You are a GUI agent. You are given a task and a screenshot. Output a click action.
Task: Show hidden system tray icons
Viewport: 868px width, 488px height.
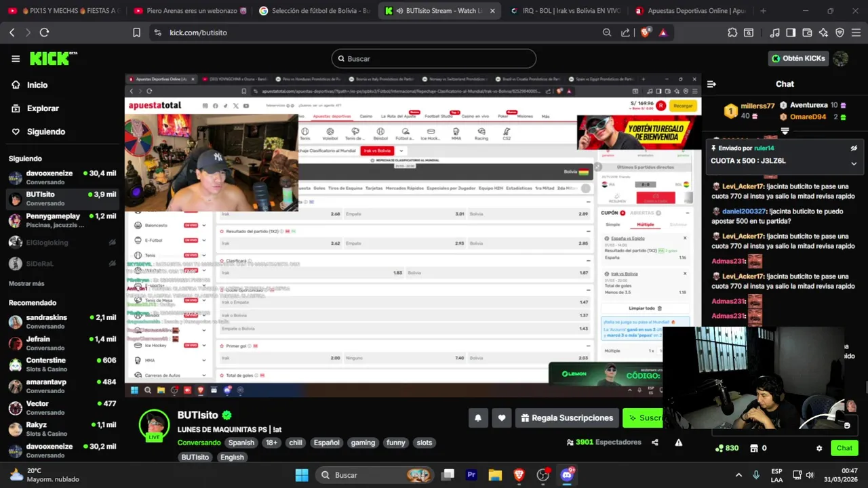pyautogui.click(x=738, y=475)
